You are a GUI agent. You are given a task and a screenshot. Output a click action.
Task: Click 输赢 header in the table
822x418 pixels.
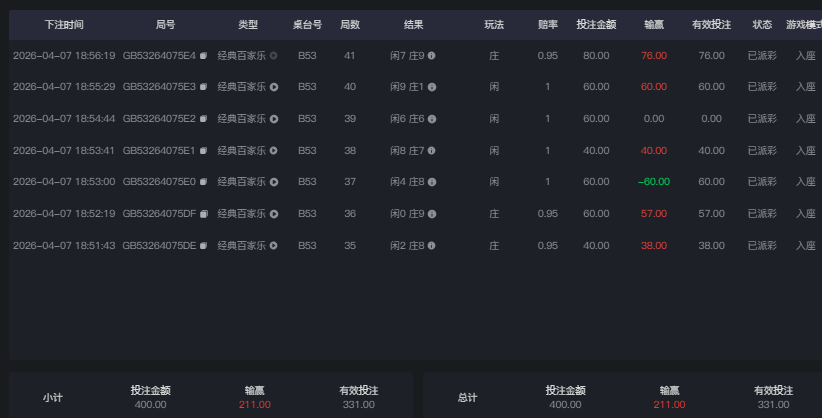654,25
